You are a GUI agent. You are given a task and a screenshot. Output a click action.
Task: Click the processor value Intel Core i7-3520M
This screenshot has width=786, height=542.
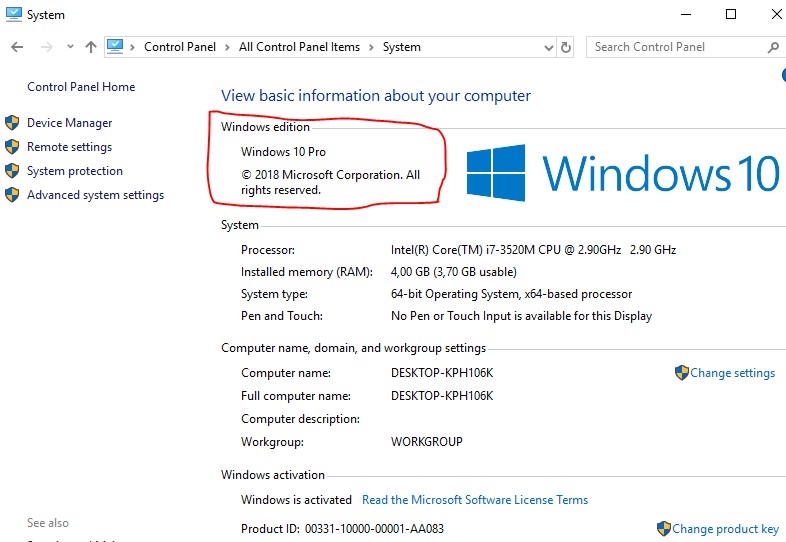click(533, 250)
